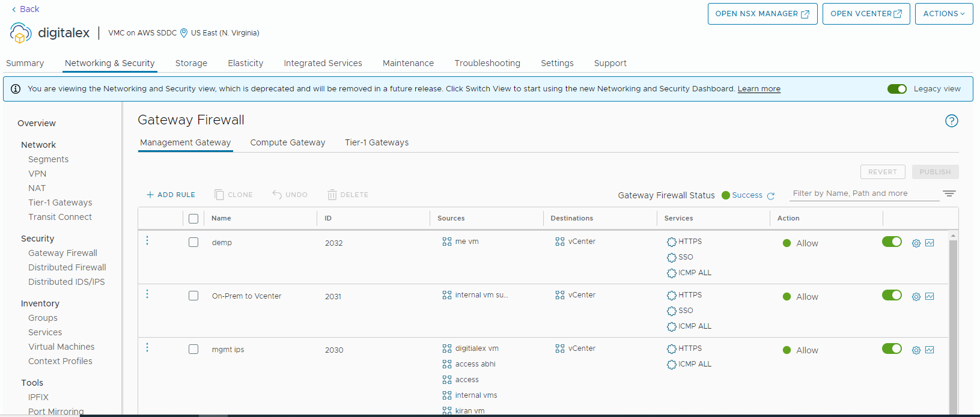
Task: Toggle off the On-Prem to Vcenter rule
Action: [x=892, y=295]
